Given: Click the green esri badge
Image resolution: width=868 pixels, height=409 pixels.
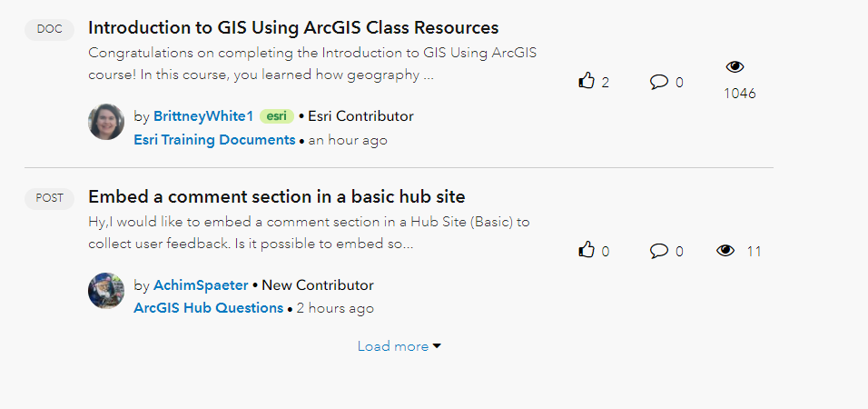Looking at the screenshot, I should (276, 116).
